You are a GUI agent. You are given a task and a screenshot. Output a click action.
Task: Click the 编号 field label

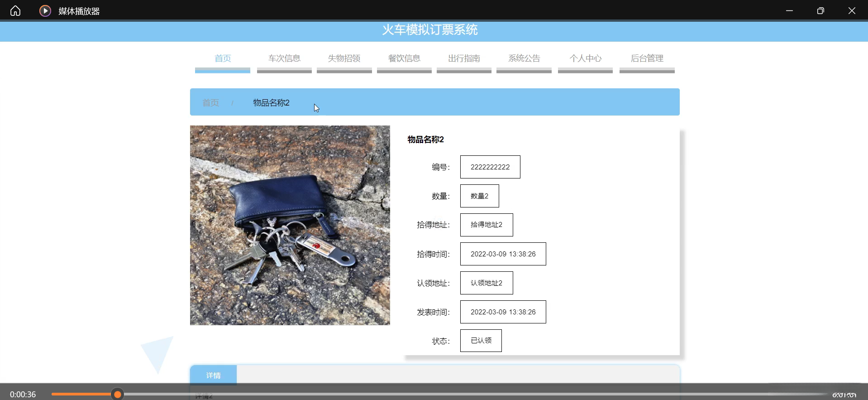point(441,167)
